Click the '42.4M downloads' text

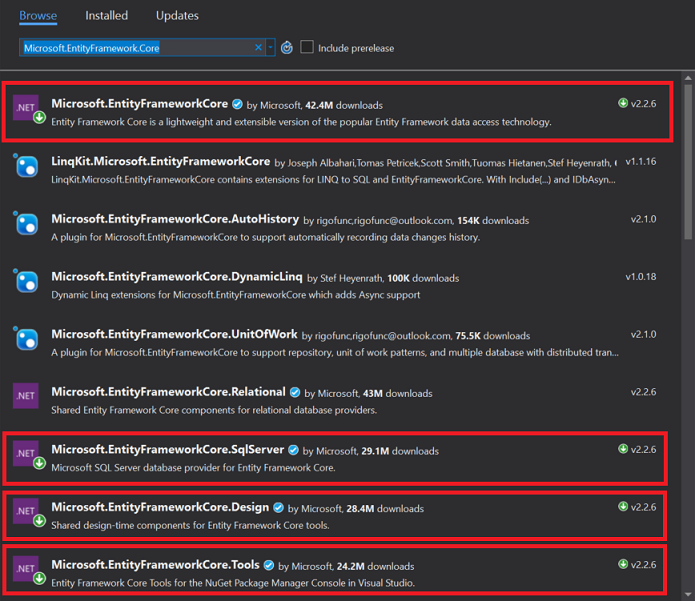[x=344, y=105]
